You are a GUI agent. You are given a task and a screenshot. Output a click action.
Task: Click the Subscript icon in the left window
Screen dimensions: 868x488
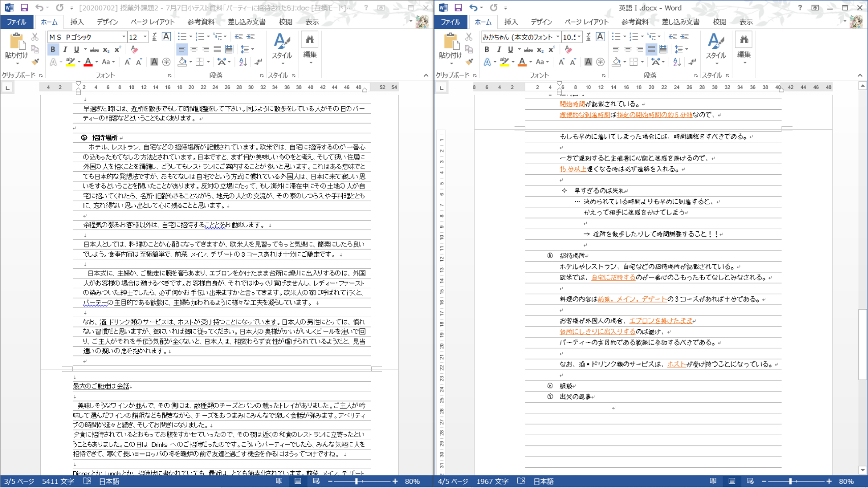(x=106, y=49)
